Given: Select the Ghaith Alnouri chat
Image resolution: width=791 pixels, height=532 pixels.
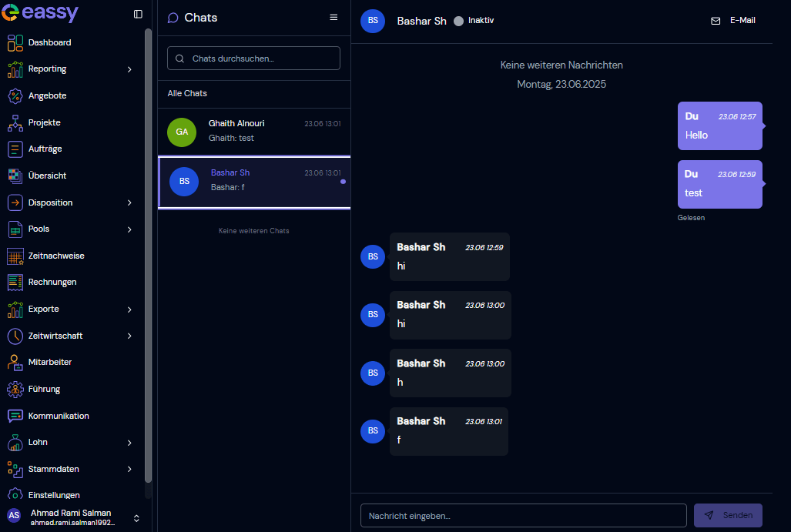Looking at the screenshot, I should [x=253, y=131].
